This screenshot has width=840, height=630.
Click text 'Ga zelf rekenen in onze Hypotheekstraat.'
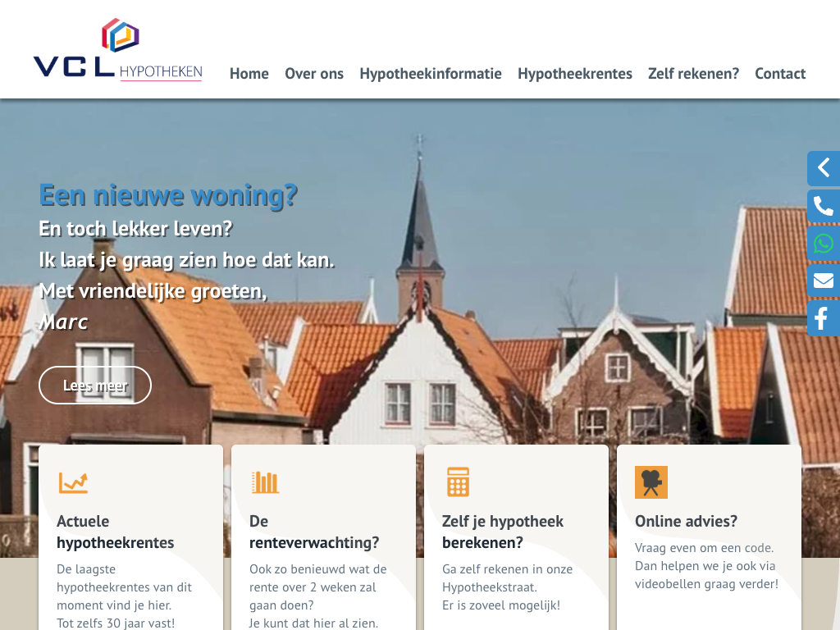[x=507, y=578]
